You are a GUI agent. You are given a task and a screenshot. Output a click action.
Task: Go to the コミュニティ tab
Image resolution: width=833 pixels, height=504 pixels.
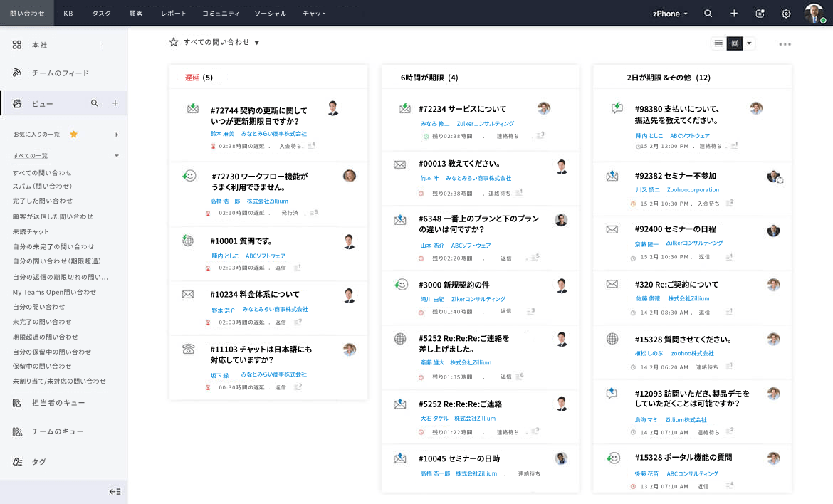pyautogui.click(x=221, y=14)
